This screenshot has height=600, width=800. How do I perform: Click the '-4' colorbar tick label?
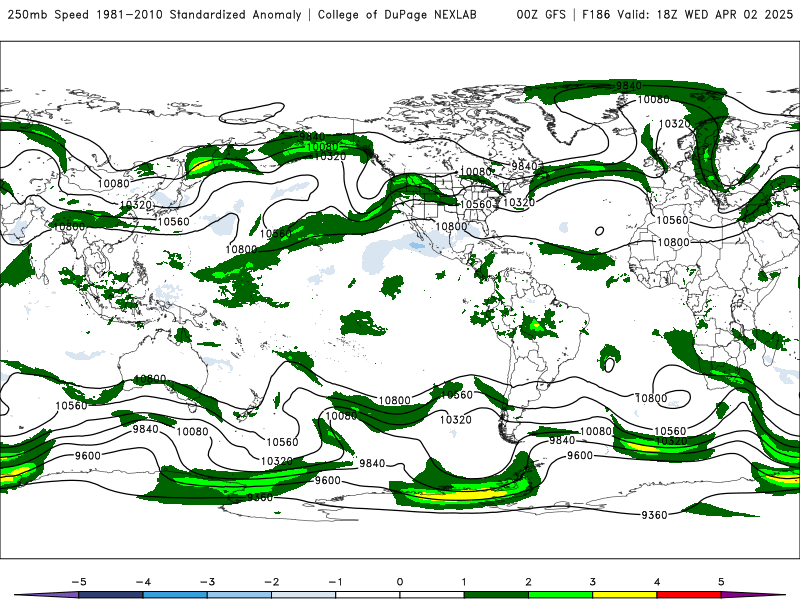[x=143, y=582]
